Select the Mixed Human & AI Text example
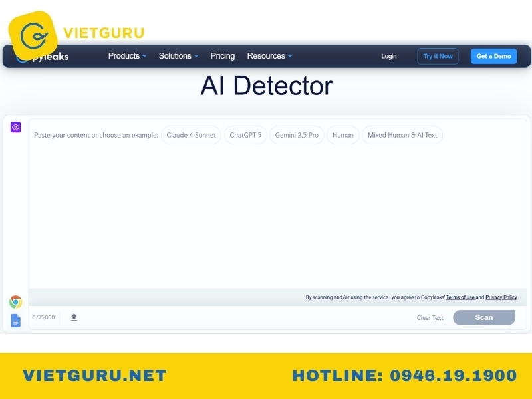The width and height of the screenshot is (532, 399). 402,135
